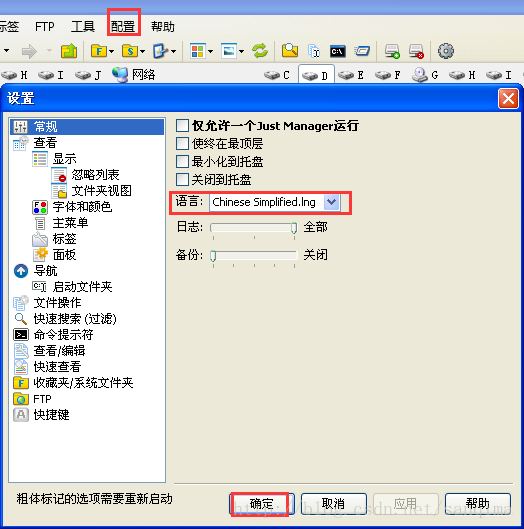Viewport: 524px width, 529px height.
Task: Confirm settings with 确定 button
Action: pos(261,504)
